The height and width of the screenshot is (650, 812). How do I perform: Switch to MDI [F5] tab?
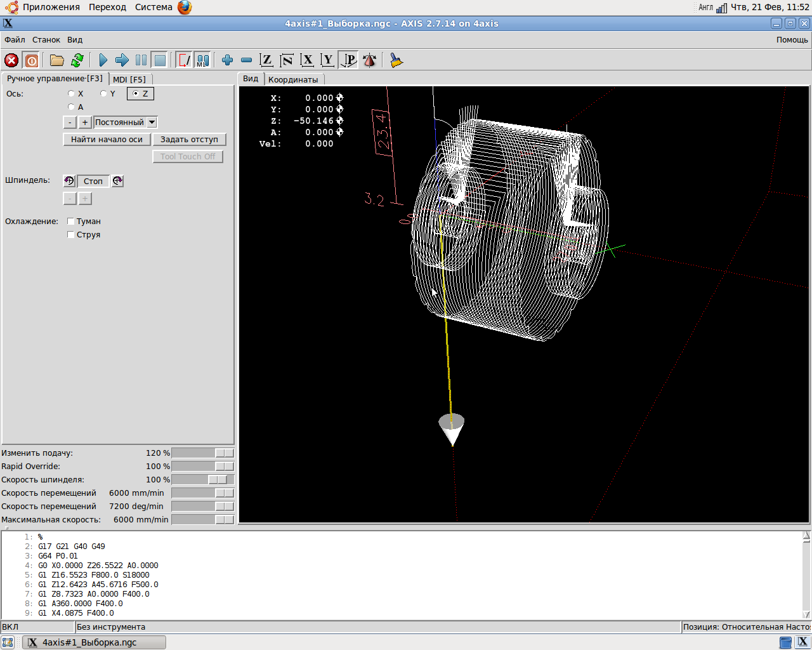tap(129, 79)
